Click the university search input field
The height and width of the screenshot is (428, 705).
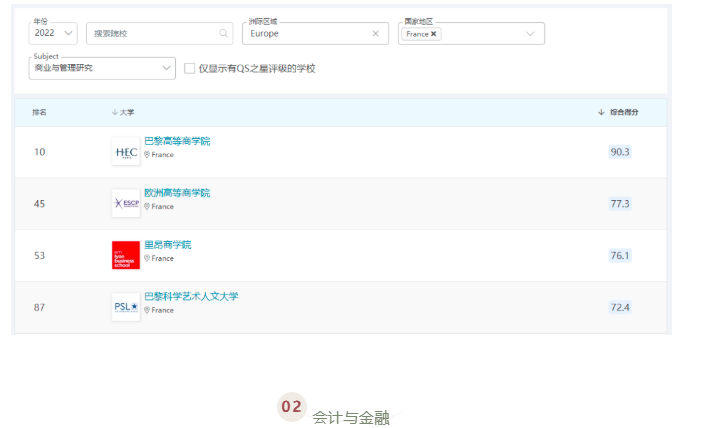(x=160, y=33)
